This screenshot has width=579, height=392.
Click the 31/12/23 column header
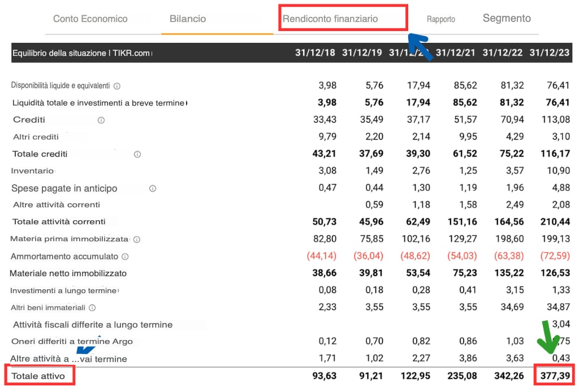pos(550,53)
